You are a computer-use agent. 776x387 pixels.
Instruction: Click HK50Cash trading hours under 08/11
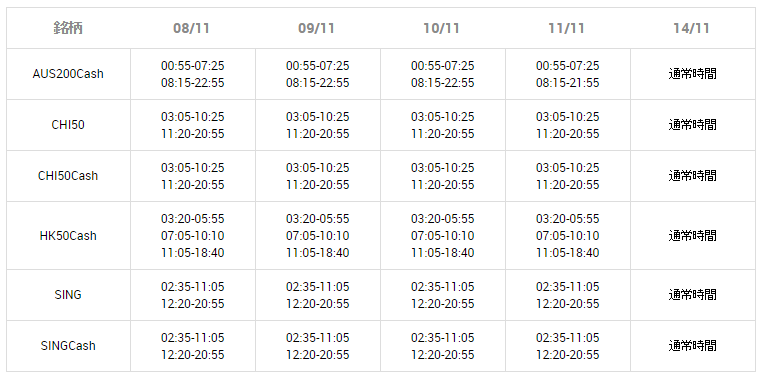pos(193,236)
